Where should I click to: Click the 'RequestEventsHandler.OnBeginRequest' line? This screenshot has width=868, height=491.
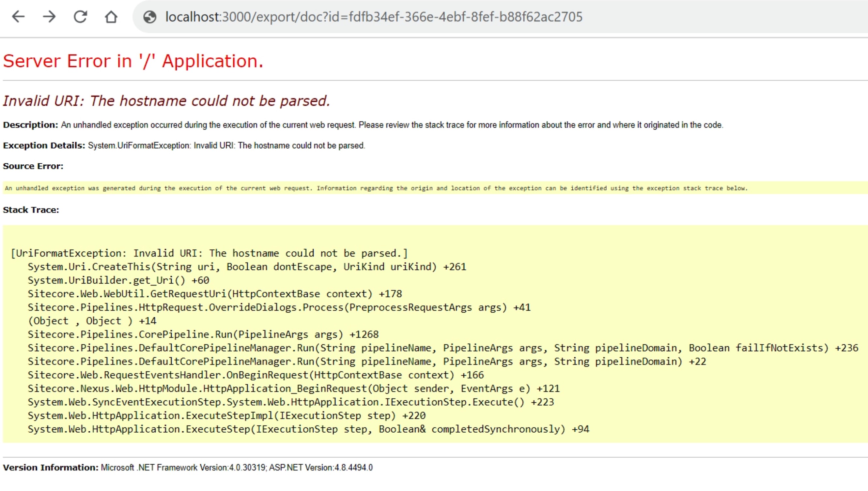256,375
